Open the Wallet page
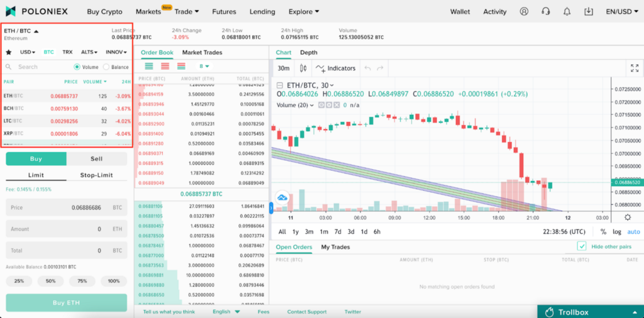 pyautogui.click(x=460, y=11)
